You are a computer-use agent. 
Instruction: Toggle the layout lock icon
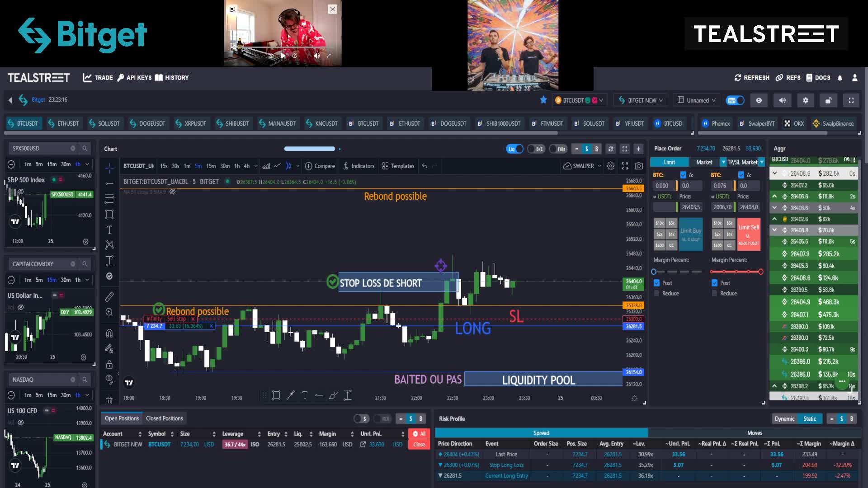pyautogui.click(x=828, y=100)
